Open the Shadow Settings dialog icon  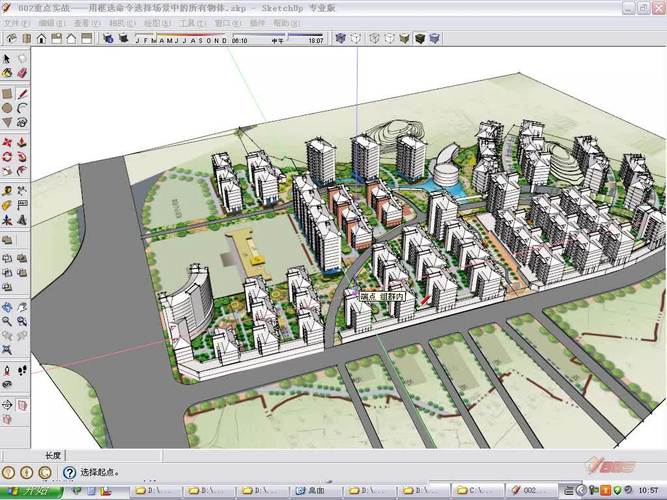(x=108, y=39)
